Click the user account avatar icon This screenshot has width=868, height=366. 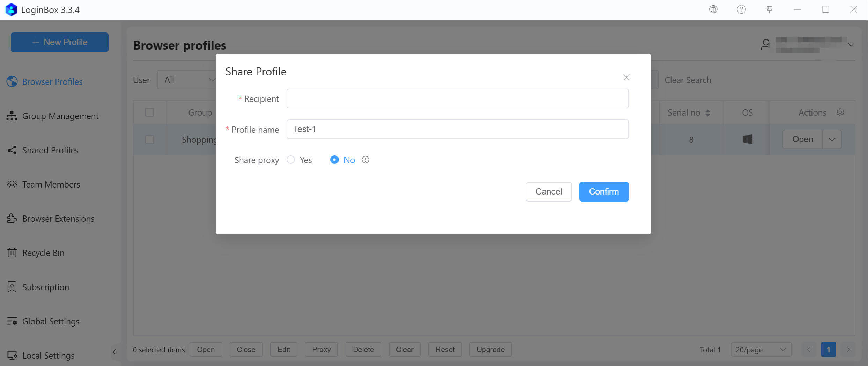tap(765, 45)
